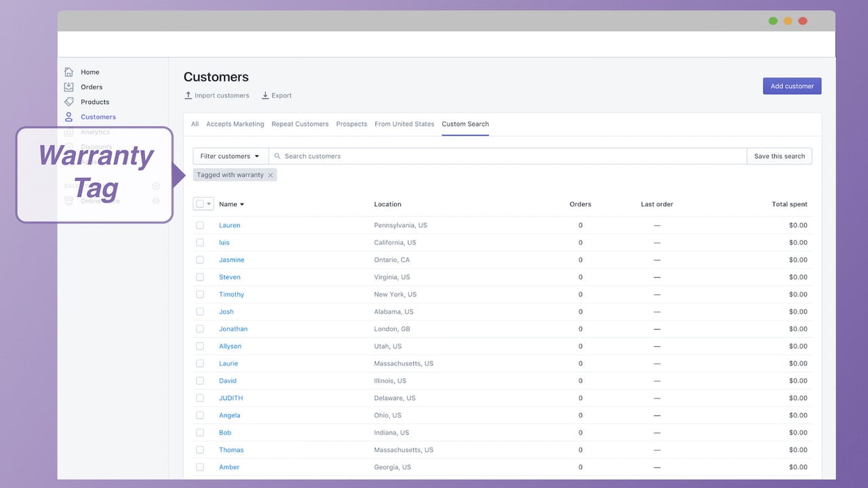868x488 pixels.
Task: Click the Products tag icon
Action: pyautogui.click(x=68, y=102)
